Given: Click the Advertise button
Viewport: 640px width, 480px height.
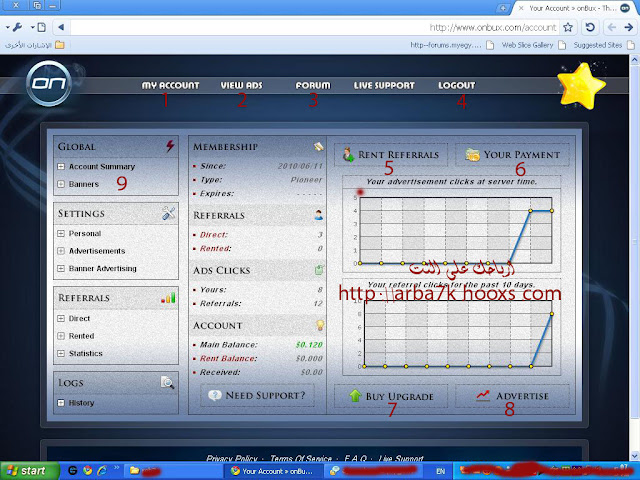Looking at the screenshot, I should [x=512, y=396].
